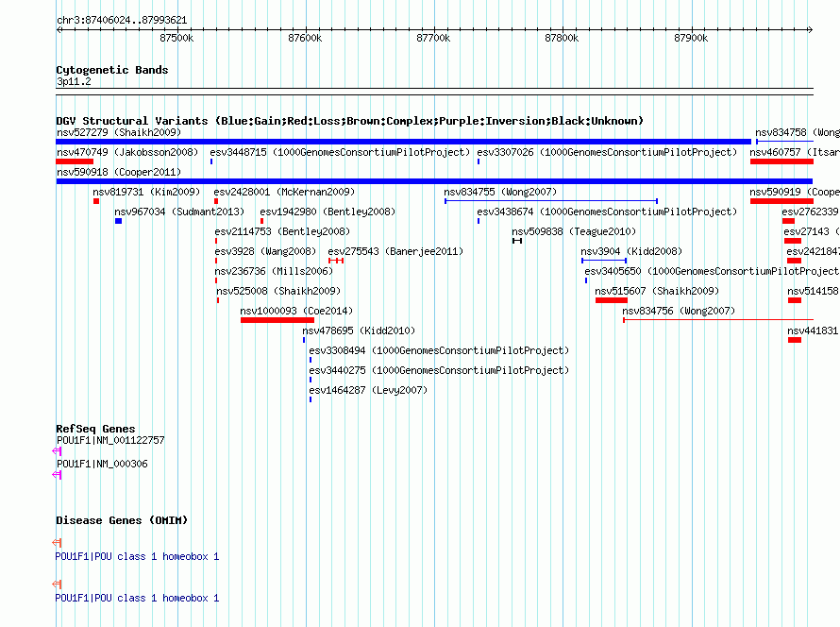The width and height of the screenshot is (840, 627).
Task: Click the nsv834755 Wong2007 span line
Action: (x=551, y=201)
